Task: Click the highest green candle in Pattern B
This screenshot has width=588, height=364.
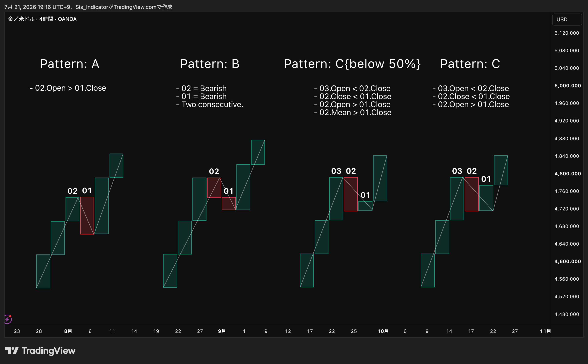Action: 258,152
